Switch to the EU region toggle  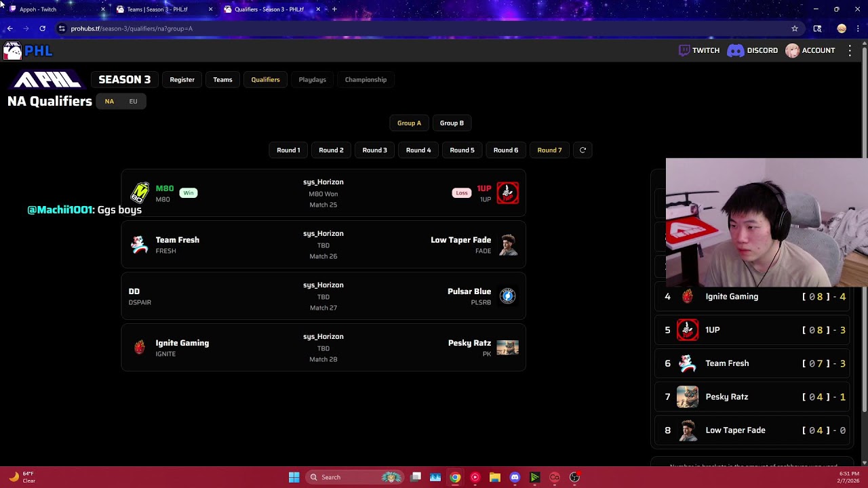click(x=133, y=101)
